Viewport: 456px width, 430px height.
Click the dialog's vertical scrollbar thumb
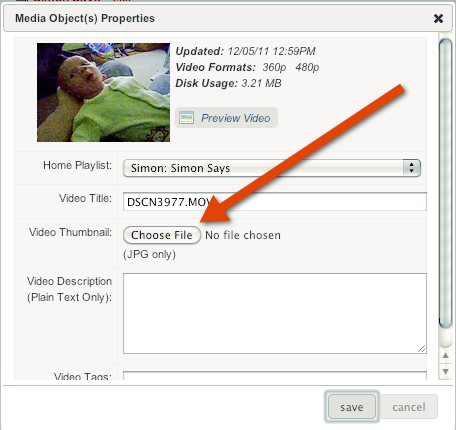click(445, 183)
